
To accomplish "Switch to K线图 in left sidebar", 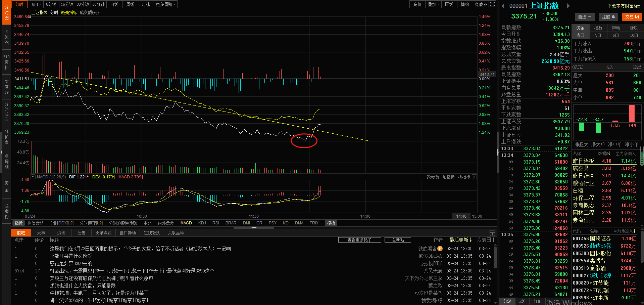I will [x=6, y=37].
